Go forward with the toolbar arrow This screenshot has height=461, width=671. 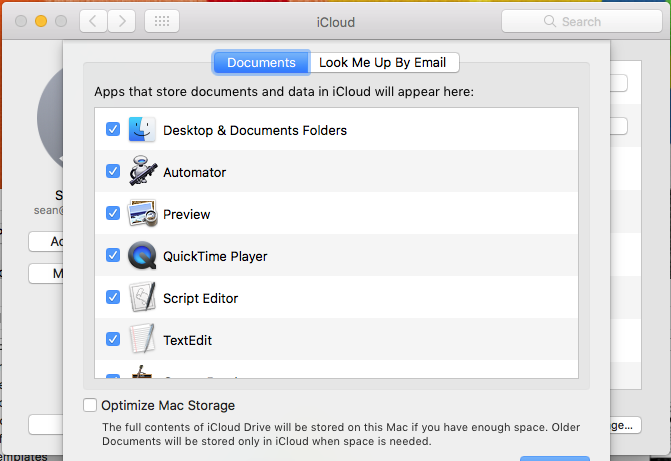(x=122, y=21)
